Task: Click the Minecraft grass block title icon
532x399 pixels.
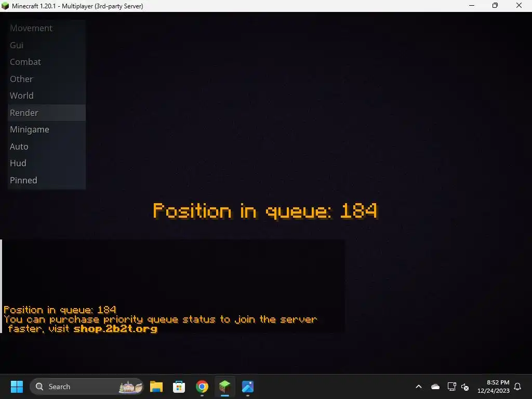Action: pos(5,6)
